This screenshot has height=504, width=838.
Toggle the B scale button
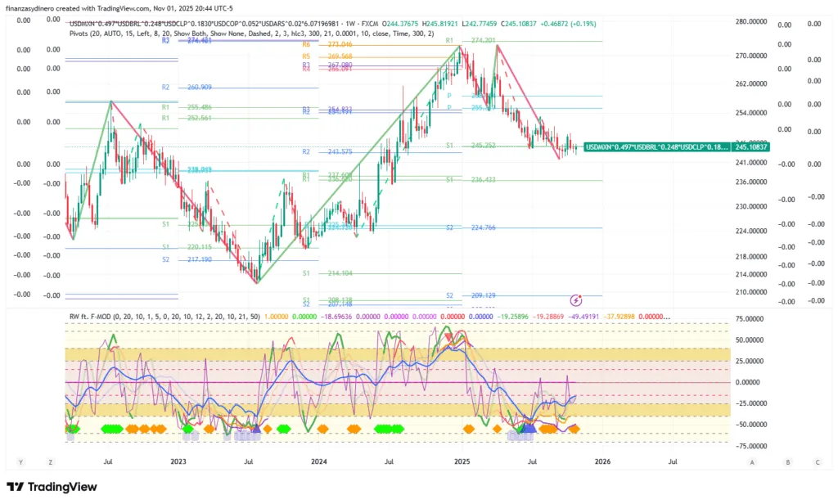click(x=787, y=462)
